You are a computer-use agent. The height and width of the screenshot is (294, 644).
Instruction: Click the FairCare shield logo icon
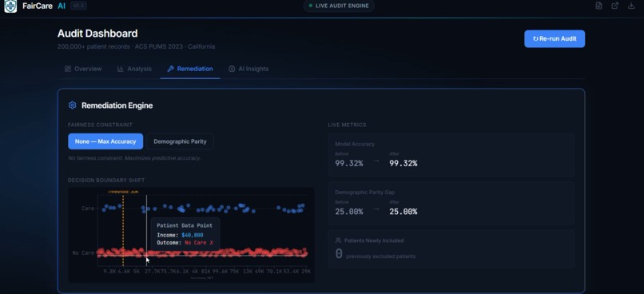(10, 6)
